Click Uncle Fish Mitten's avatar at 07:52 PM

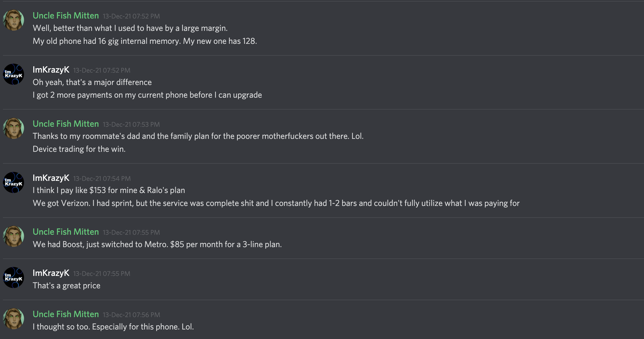tap(13, 20)
